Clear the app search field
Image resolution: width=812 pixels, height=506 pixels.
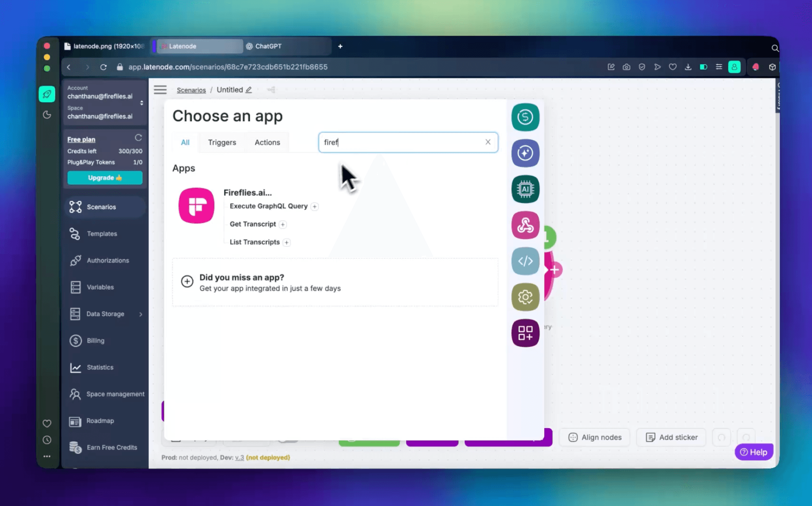488,142
